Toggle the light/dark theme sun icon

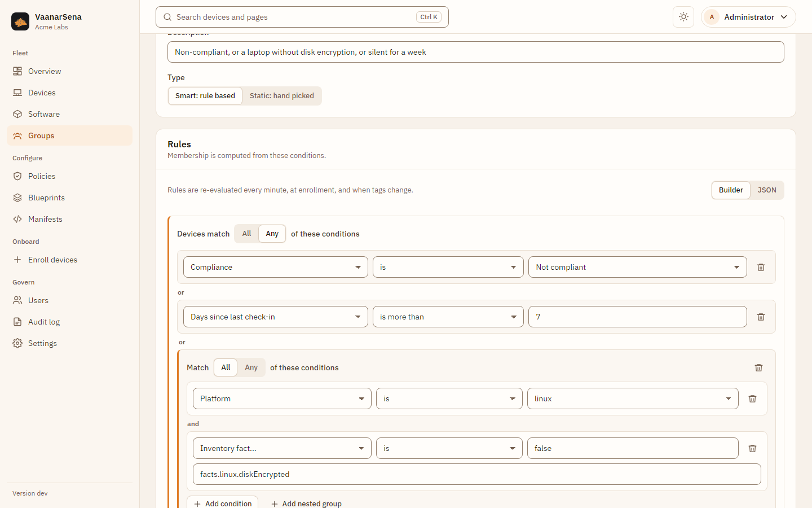[683, 17]
